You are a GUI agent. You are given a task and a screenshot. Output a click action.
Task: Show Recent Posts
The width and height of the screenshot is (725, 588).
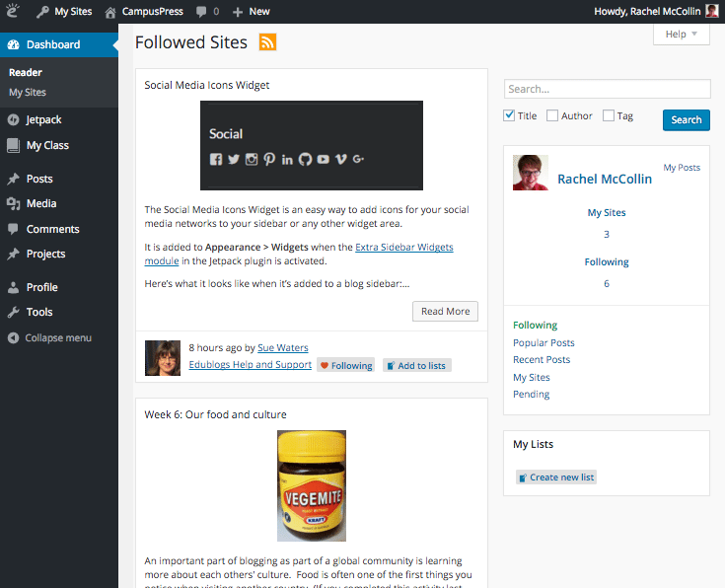point(542,359)
